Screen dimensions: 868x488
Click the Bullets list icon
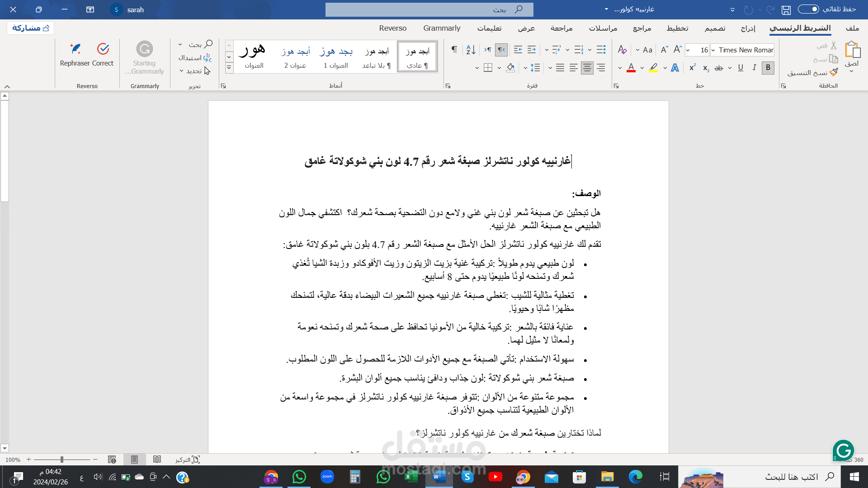coord(601,50)
